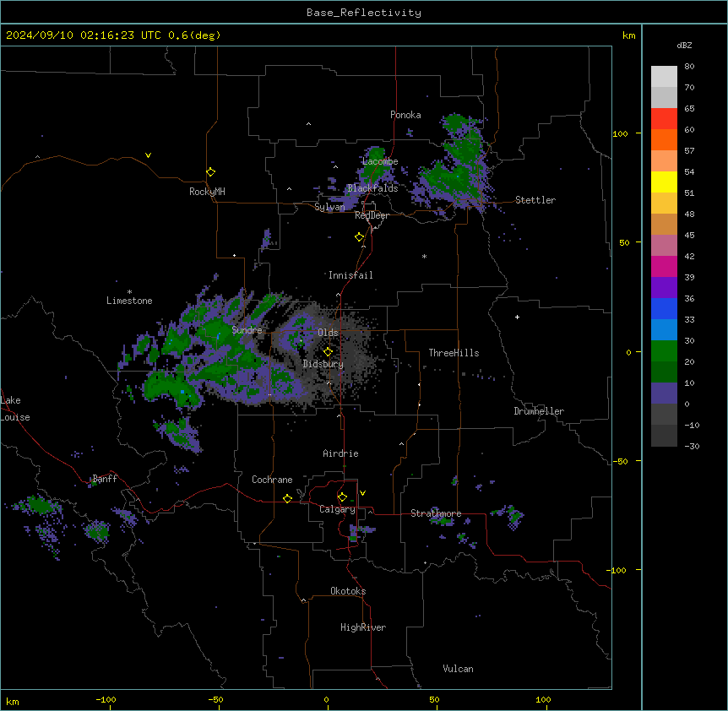The height and width of the screenshot is (711, 728).
Task: Click the -50 tick label on right axis
Action: point(620,461)
